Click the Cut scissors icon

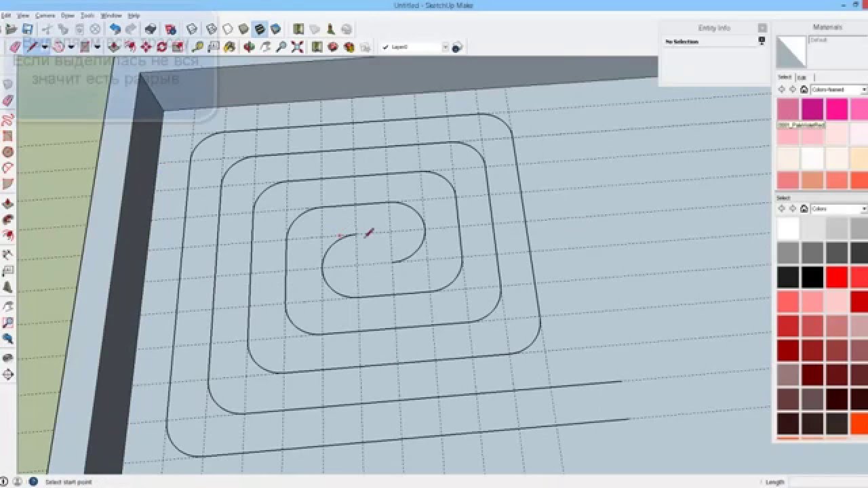pyautogui.click(x=47, y=29)
